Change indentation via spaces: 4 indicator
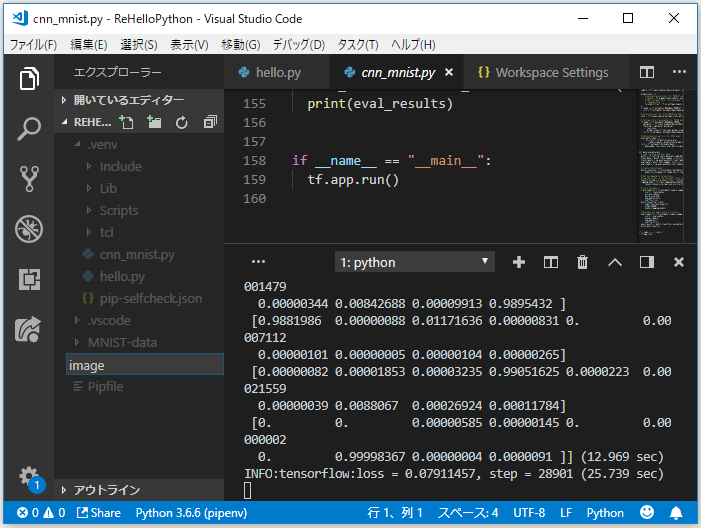The height and width of the screenshot is (528, 701). click(468, 513)
